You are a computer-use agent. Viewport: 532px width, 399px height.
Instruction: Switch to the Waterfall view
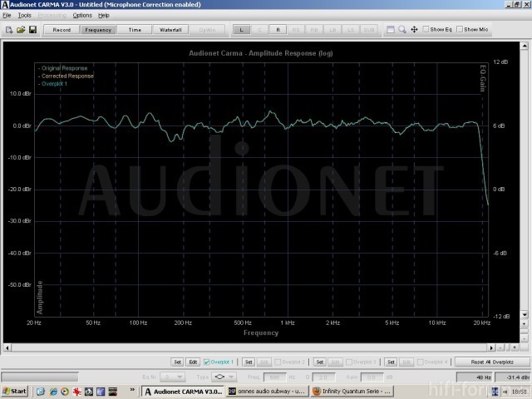(170, 30)
